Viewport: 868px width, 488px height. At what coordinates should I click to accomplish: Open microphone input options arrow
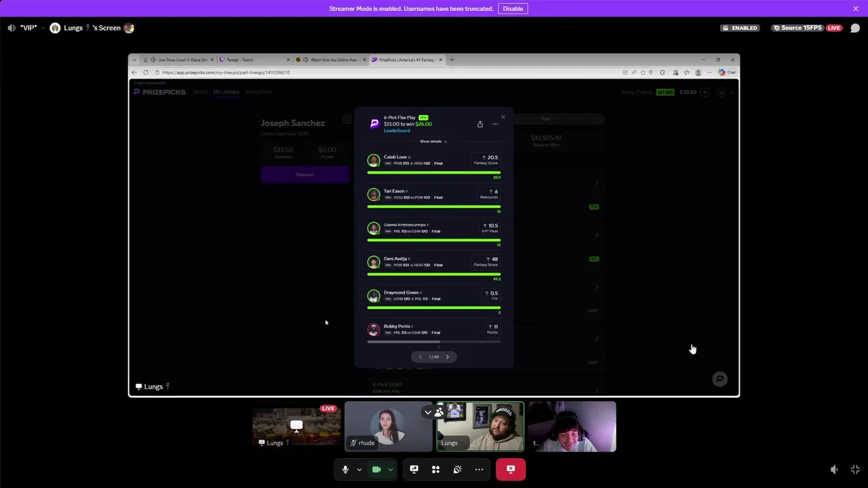tap(359, 470)
